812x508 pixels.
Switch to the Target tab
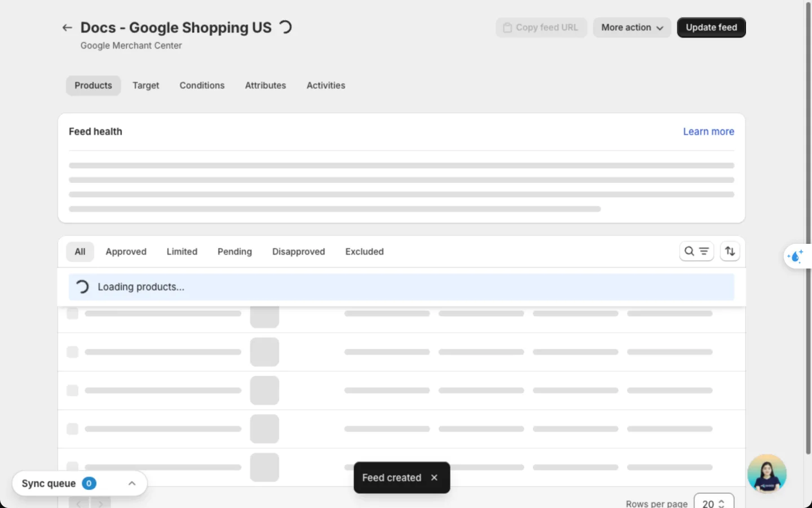point(145,86)
